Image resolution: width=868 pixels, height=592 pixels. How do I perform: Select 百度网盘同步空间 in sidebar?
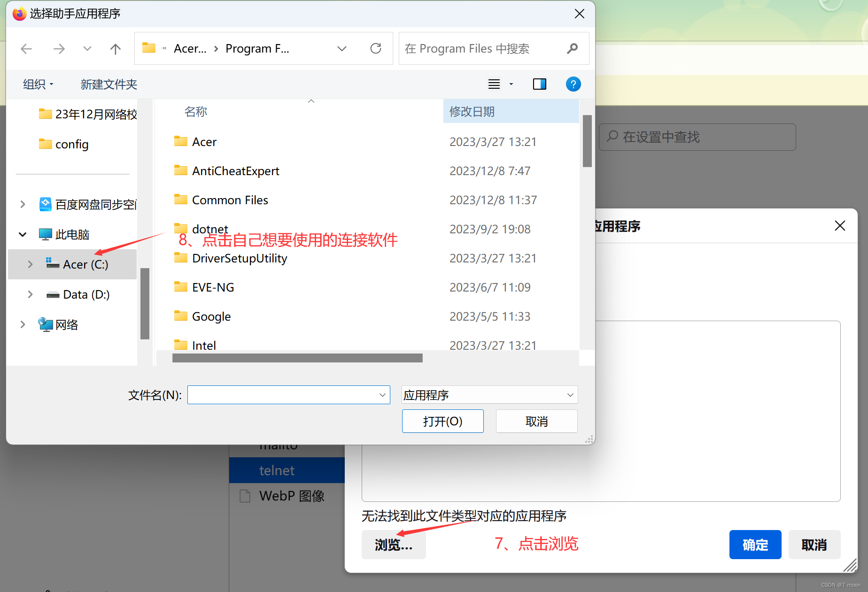tap(88, 204)
